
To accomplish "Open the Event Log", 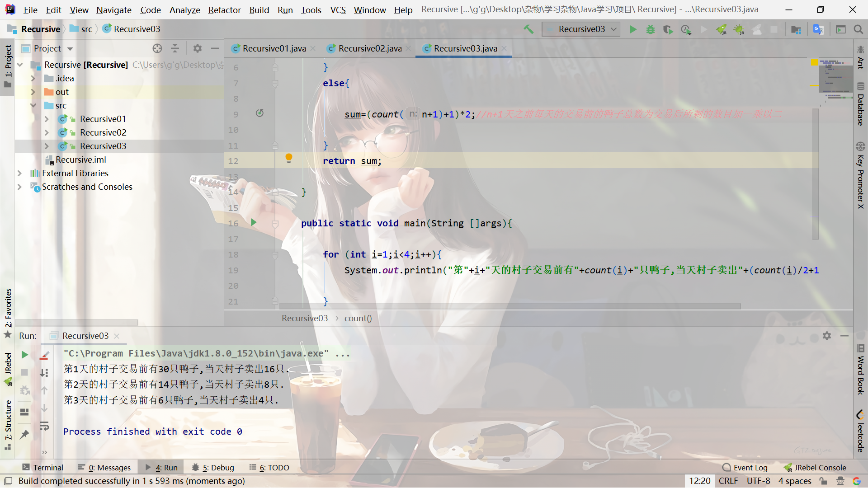I will coord(745,468).
